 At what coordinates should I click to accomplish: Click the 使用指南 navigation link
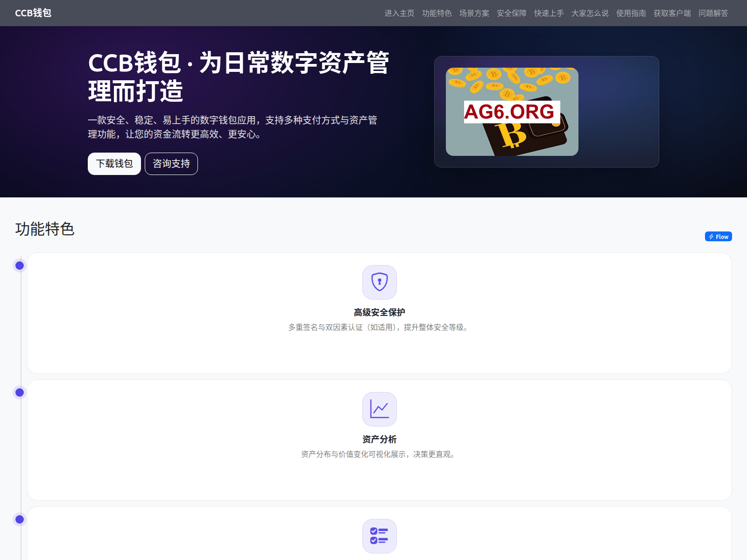[631, 13]
